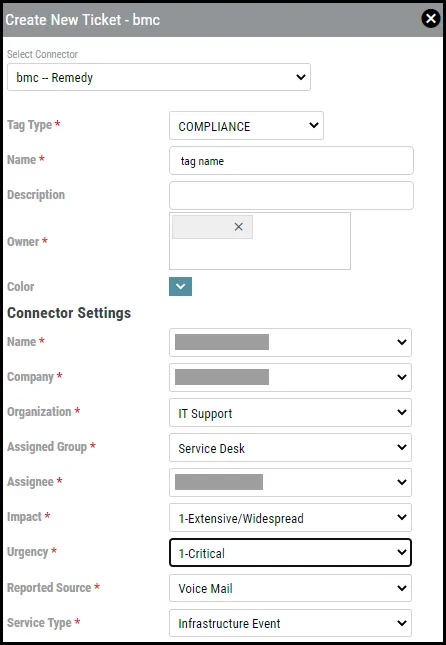This screenshot has width=446, height=645.
Task: Open the Service Type Infrastructure Event dropdown
Action: [290, 623]
